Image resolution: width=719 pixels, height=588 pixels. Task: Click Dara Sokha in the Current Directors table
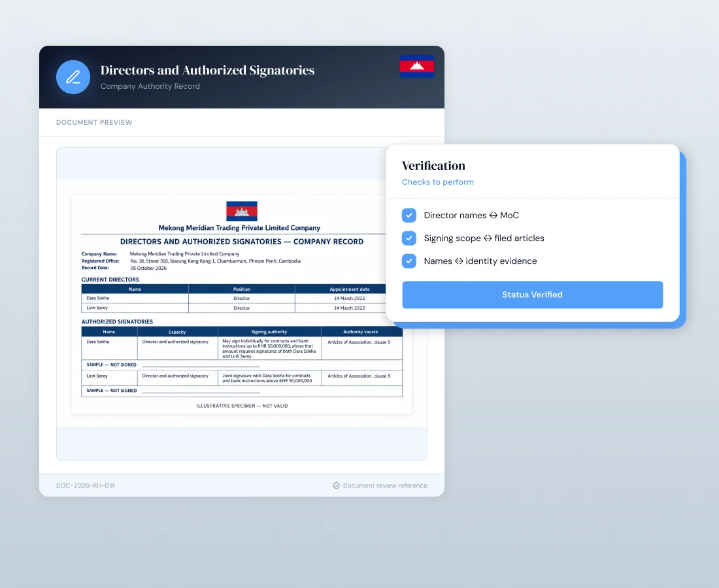[x=97, y=298]
